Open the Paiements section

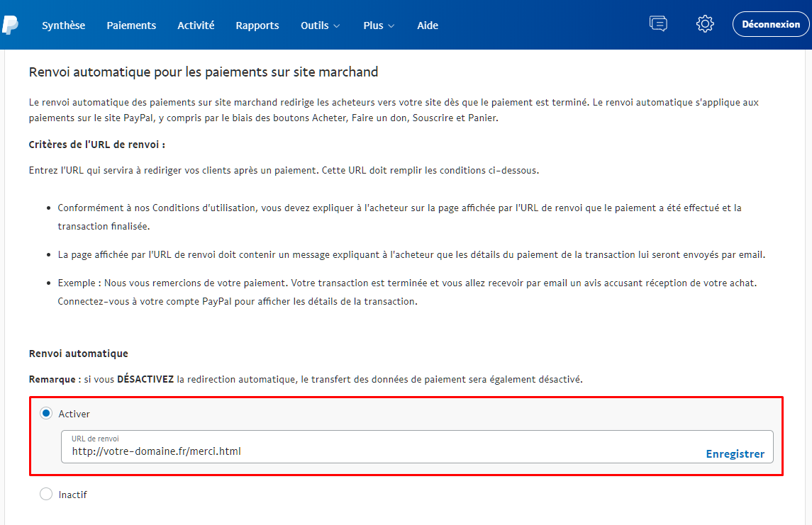pos(131,25)
